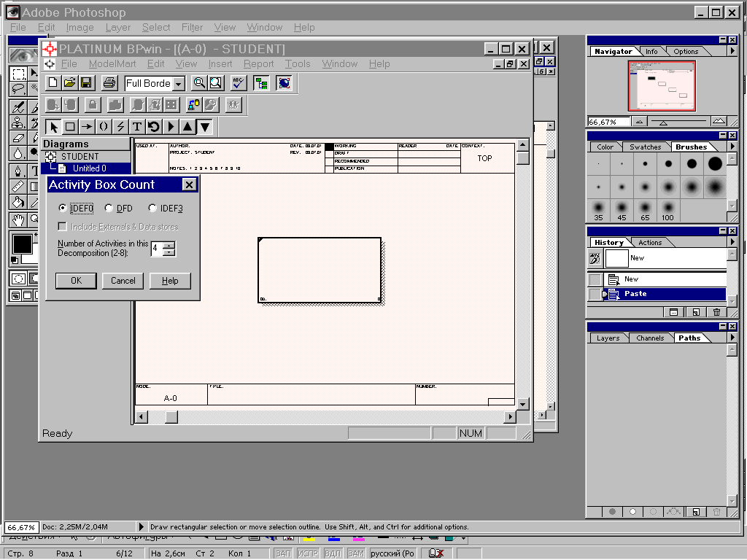Click Cancel in Activity Box Count dialog
The image size is (747, 560).
pyautogui.click(x=123, y=281)
